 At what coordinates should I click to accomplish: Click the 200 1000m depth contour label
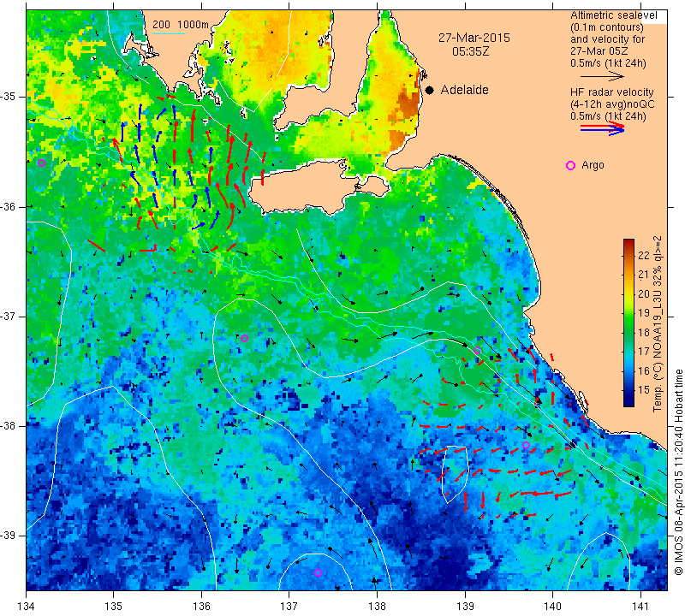tap(181, 25)
